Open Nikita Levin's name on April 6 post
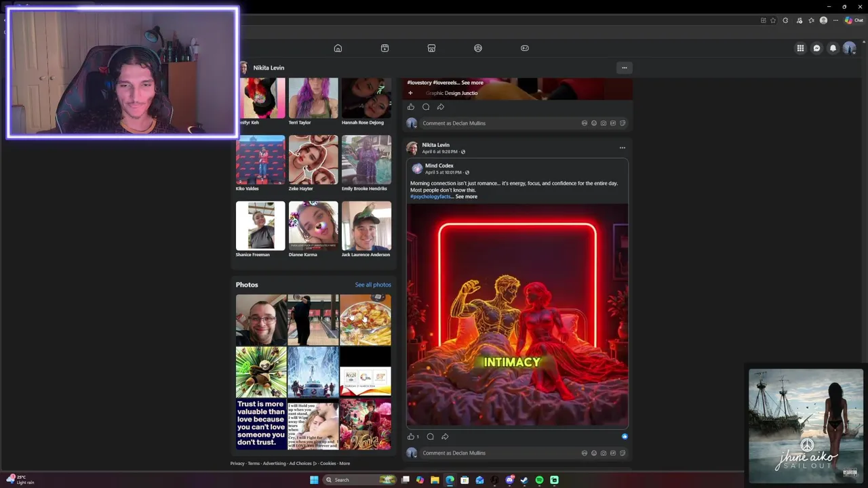This screenshot has height=488, width=868. pyautogui.click(x=435, y=144)
